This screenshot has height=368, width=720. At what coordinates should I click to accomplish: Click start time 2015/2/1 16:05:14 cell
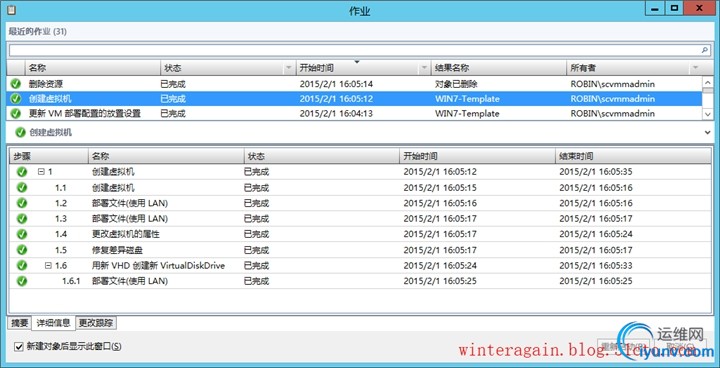pyautogui.click(x=336, y=84)
